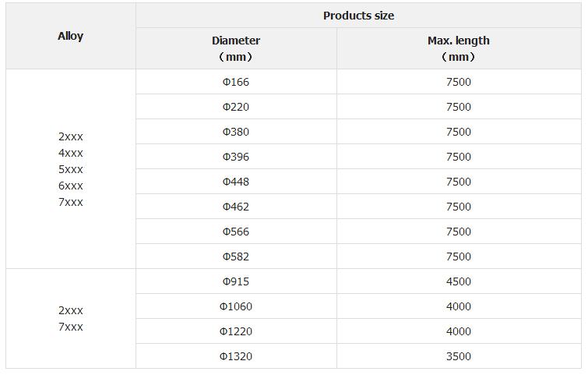Select the Φ566 diameter cell
Viewport: 588px width, 375px height.
tap(236, 232)
